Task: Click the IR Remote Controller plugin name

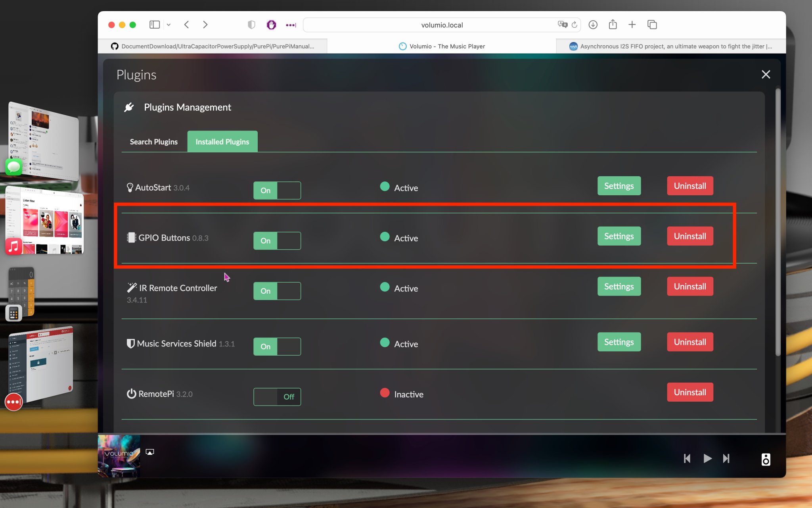Action: 178,288
